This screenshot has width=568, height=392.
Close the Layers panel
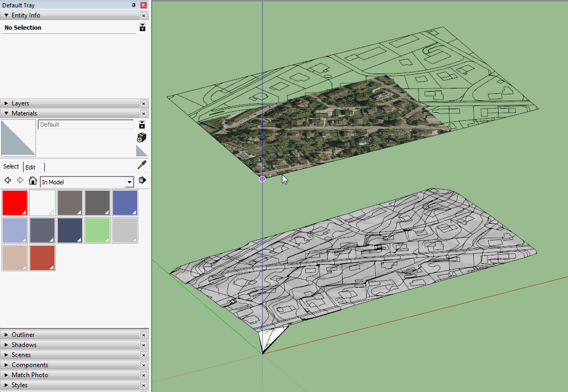(144, 103)
